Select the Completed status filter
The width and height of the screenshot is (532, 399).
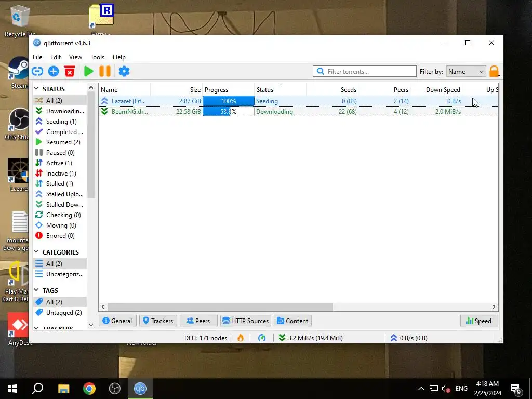coord(60,131)
